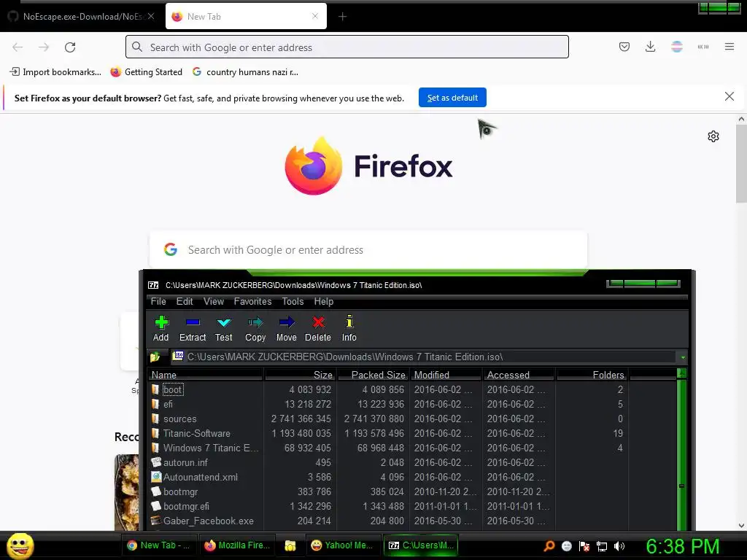This screenshot has width=747, height=560.
Task: Go back in Firefox
Action: (18, 47)
